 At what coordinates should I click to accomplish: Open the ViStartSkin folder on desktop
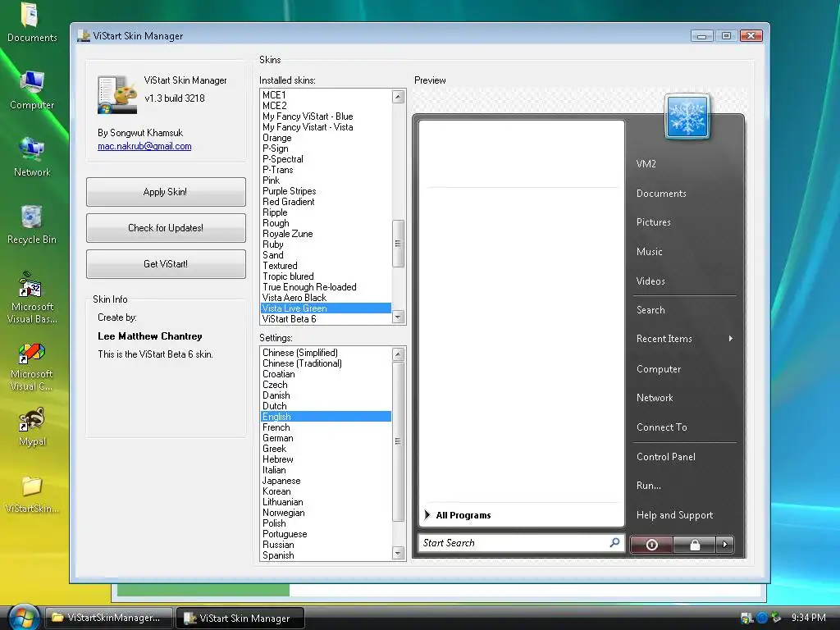32,495
